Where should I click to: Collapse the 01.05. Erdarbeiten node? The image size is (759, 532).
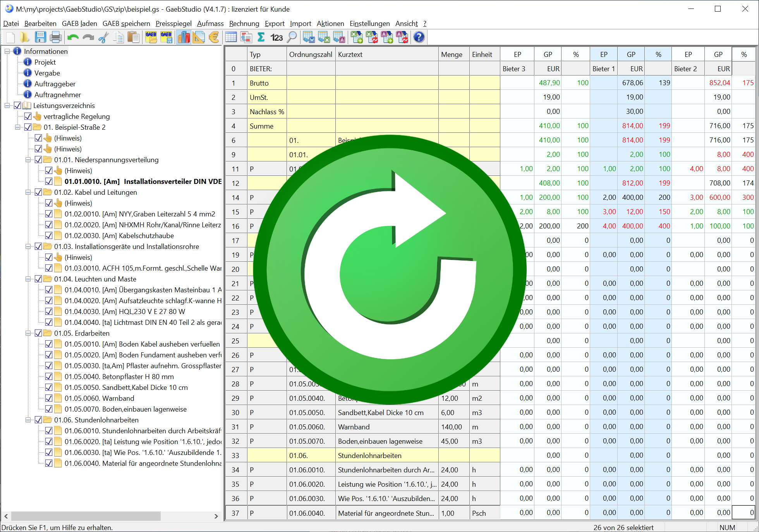click(28, 333)
